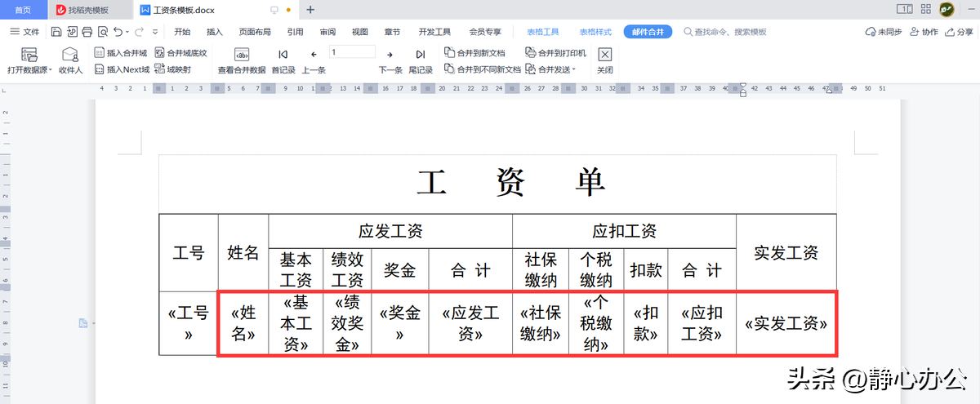
Task: Go to 上一条 previous record
Action: [x=314, y=61]
